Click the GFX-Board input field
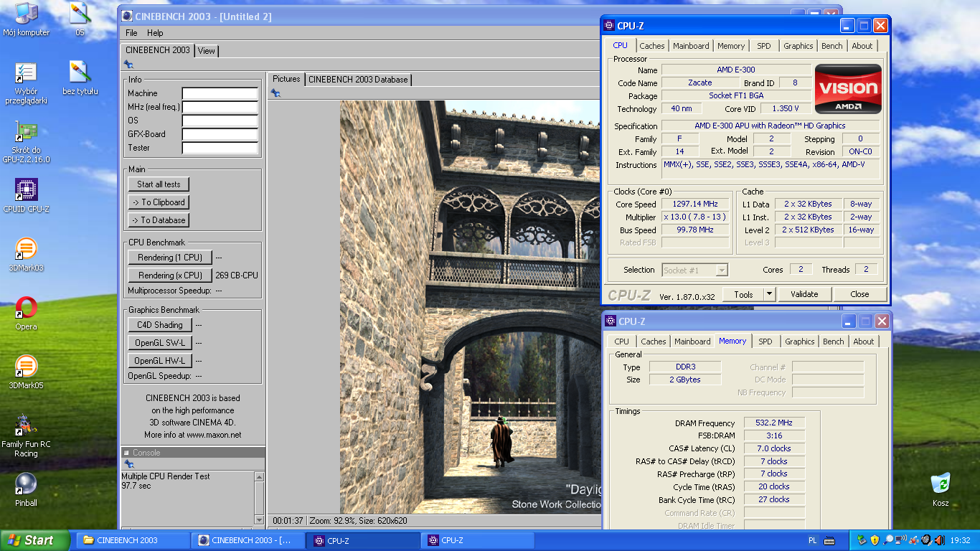The image size is (980, 551). (220, 134)
